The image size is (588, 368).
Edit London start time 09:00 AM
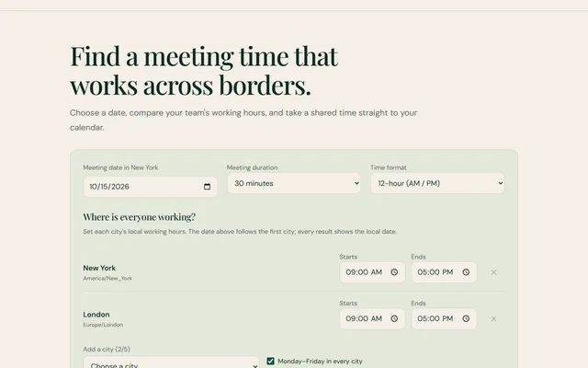point(372,319)
